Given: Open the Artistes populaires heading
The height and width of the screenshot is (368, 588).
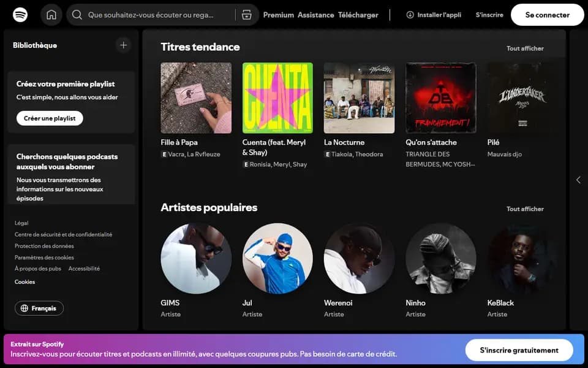Looking at the screenshot, I should [x=209, y=207].
